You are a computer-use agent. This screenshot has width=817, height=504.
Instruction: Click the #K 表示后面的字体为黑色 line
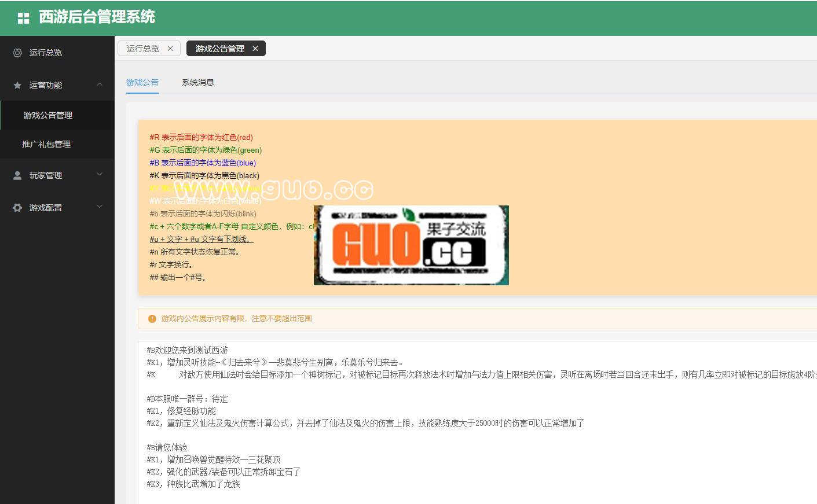click(x=204, y=175)
